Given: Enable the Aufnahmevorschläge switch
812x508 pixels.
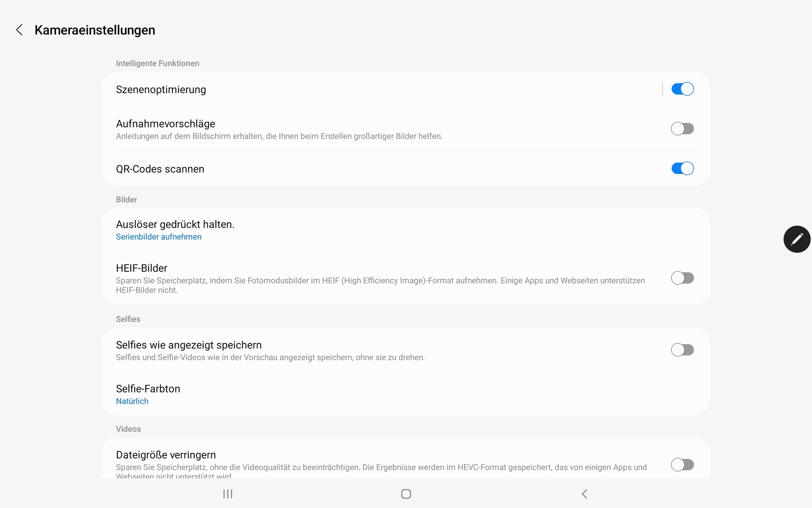Looking at the screenshot, I should point(682,129).
